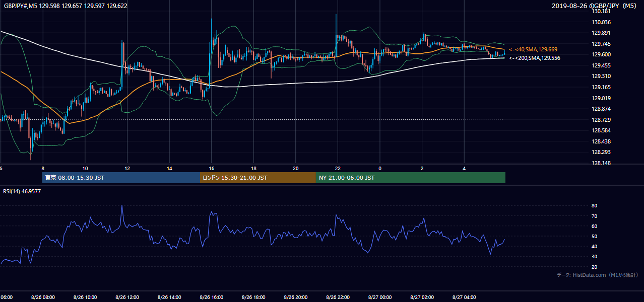Click bottom date label 8/26 20:00
The height and width of the screenshot is (302, 644).
click(x=295, y=297)
